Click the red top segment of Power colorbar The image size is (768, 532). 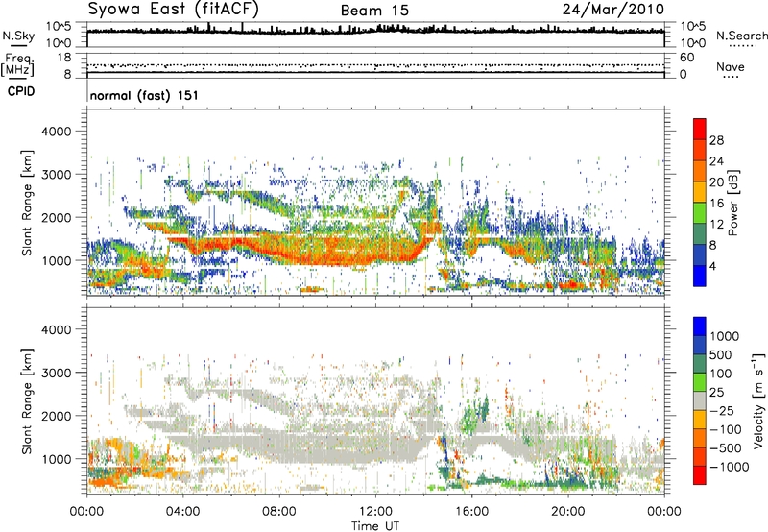700,129
